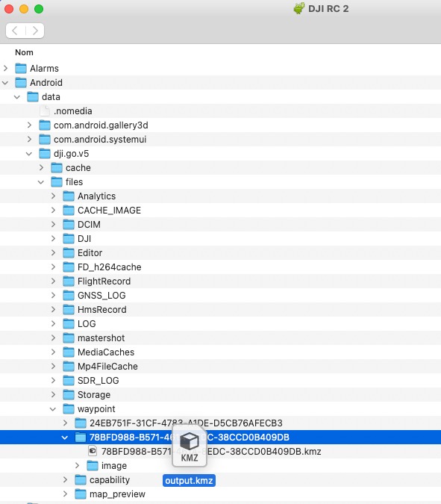Collapse the data folder

pos(17,97)
